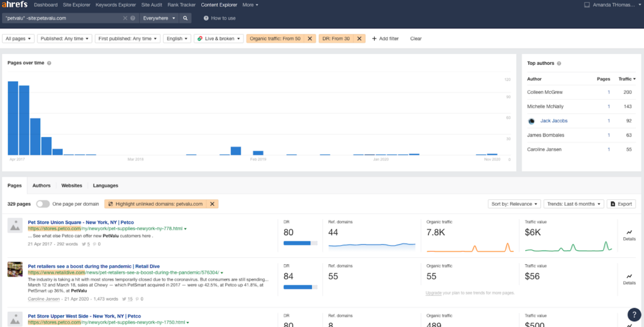Click the Clear filters button
The width and height of the screenshot is (644, 327).
[416, 38]
